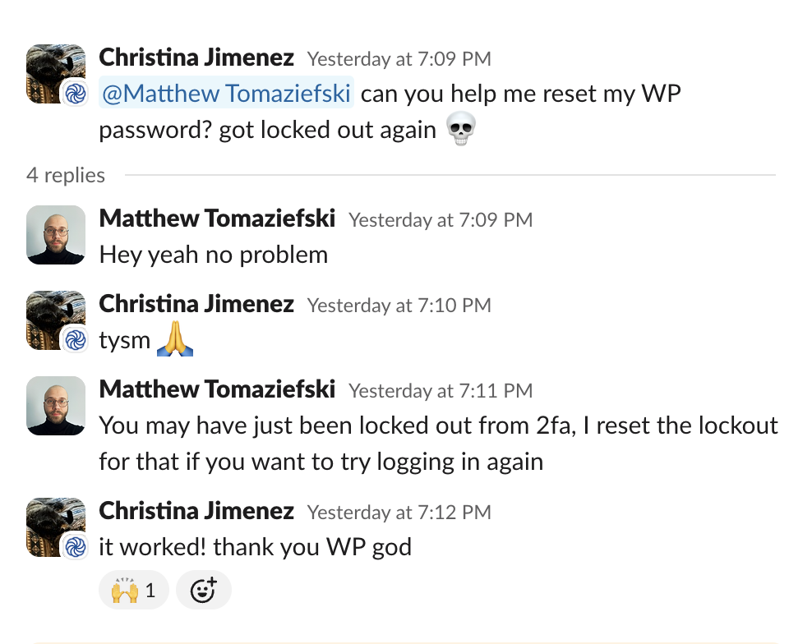This screenshot has height=644, width=812.
Task: Click the status badge on Christina's top avatar
Action: (76, 94)
